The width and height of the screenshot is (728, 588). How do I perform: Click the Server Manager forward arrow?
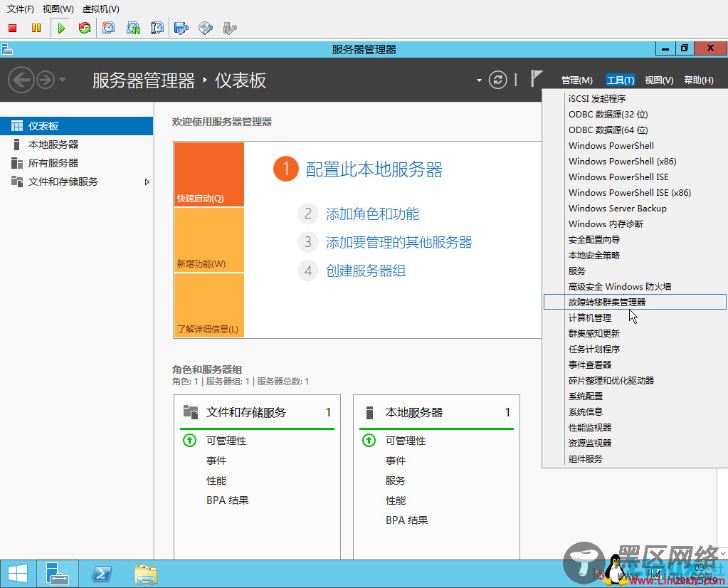pos(46,80)
